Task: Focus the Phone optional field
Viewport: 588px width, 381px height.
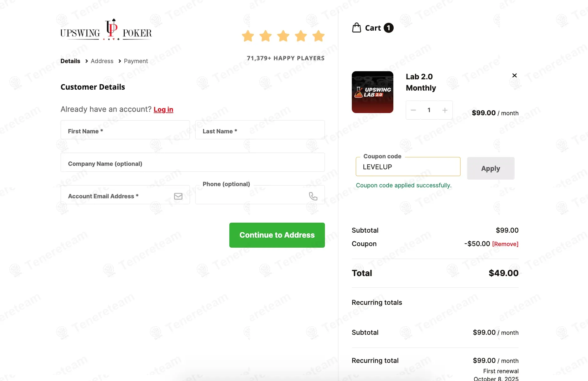Action: [260, 195]
